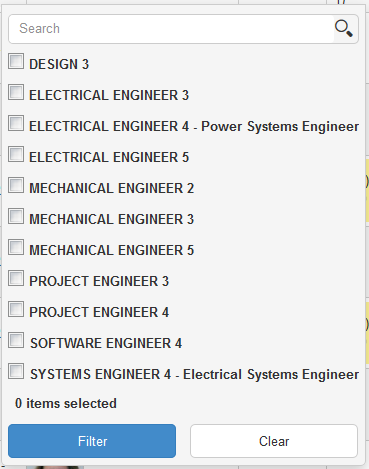Enable the SOFTWARE ENGINEER 4 checkbox
Screen dimensions: 369x469
click(16, 340)
